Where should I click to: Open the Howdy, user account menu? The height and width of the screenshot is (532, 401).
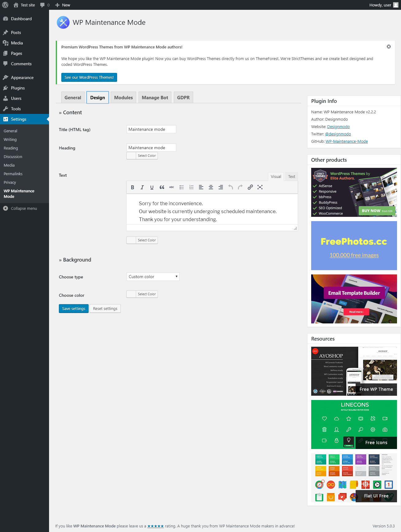coord(384,5)
